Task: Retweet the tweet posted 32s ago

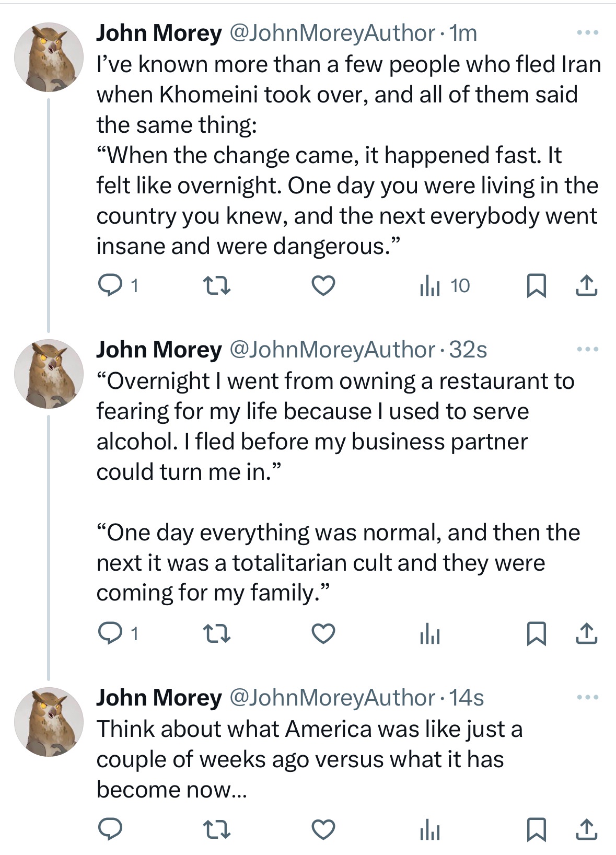Action: (216, 634)
